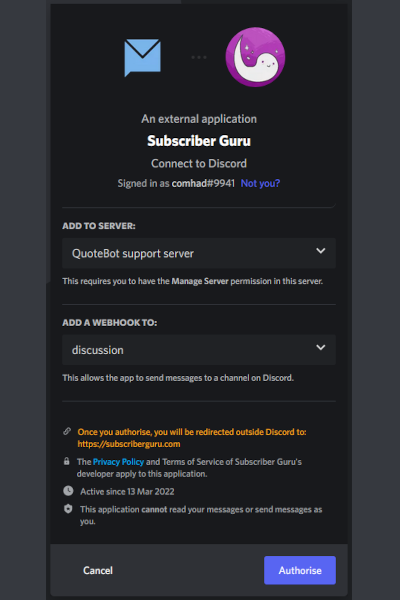Click the Manage Server permission text

click(x=200, y=281)
